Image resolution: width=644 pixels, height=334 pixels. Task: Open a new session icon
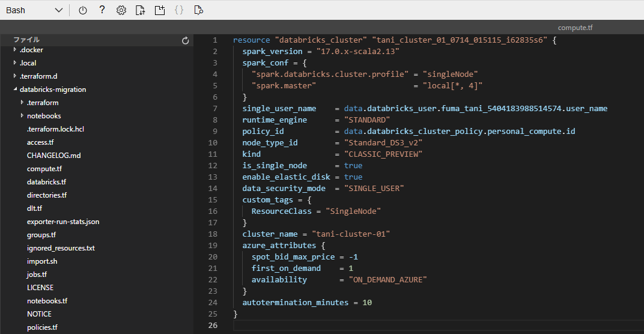point(160,10)
